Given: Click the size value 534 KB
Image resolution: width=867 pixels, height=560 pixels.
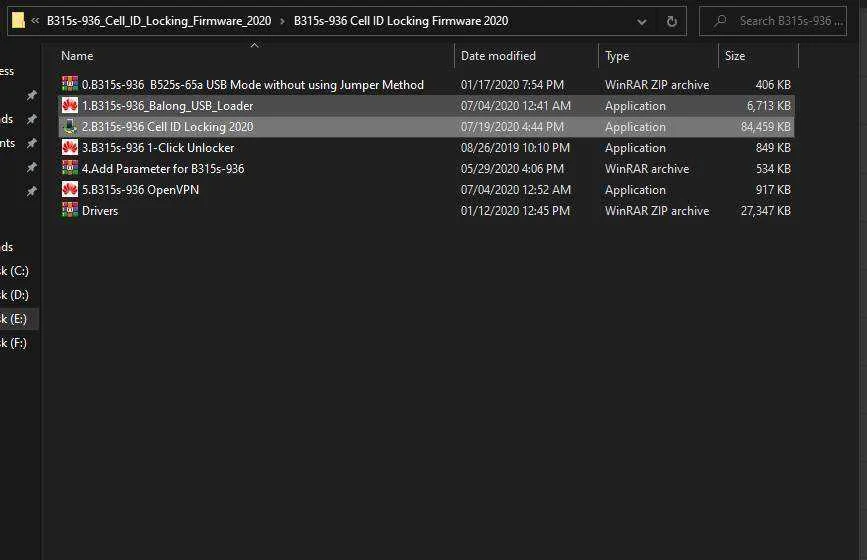Looking at the screenshot, I should coord(773,169).
